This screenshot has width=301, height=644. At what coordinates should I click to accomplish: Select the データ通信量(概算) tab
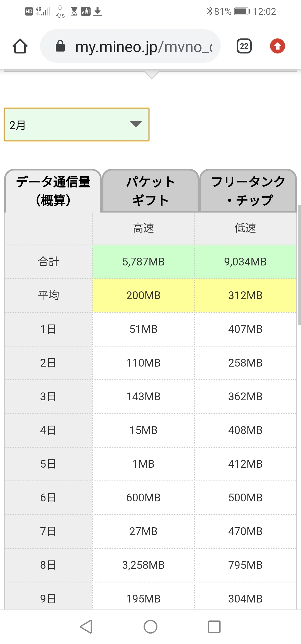tap(53, 191)
